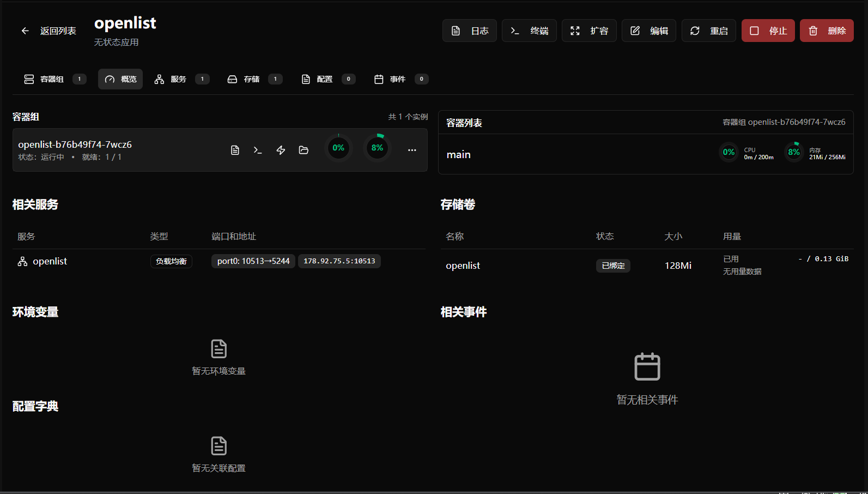Click the 负载均衡 type badge

171,261
